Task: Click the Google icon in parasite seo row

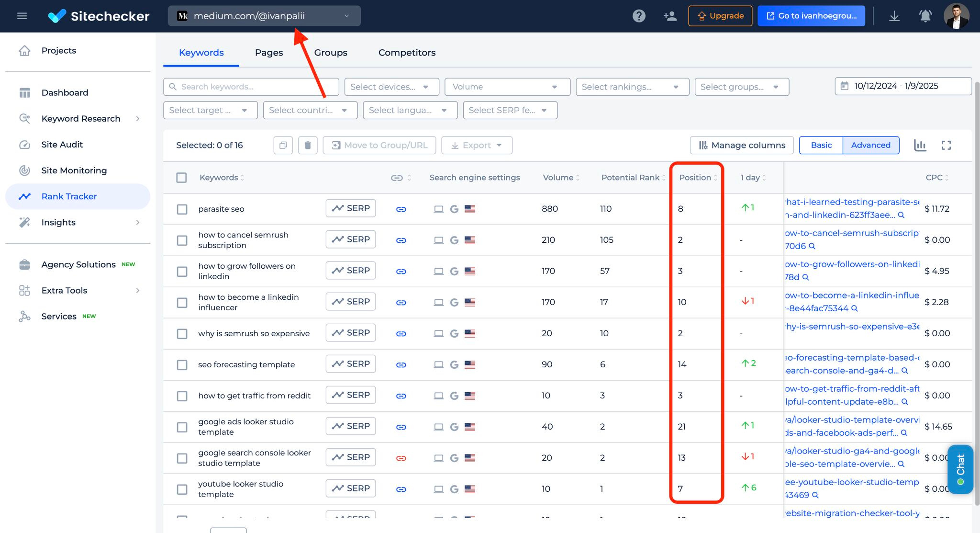Action: pos(454,209)
